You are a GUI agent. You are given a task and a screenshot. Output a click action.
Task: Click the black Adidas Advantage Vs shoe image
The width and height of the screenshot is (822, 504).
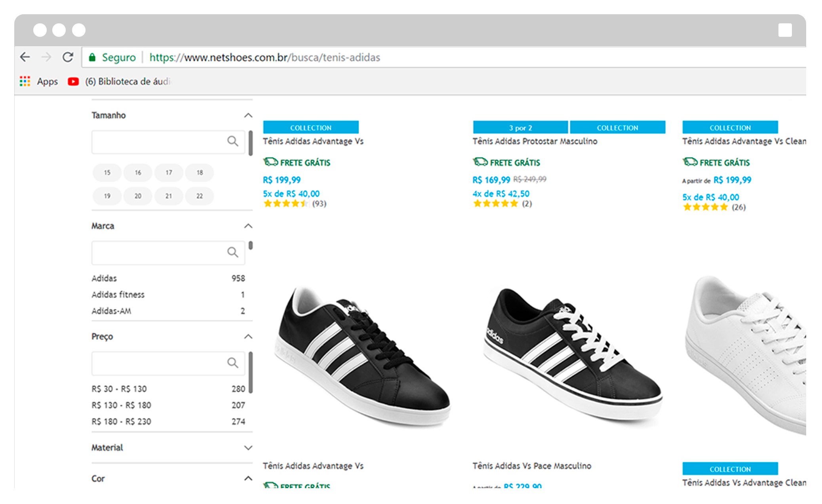[x=362, y=356]
